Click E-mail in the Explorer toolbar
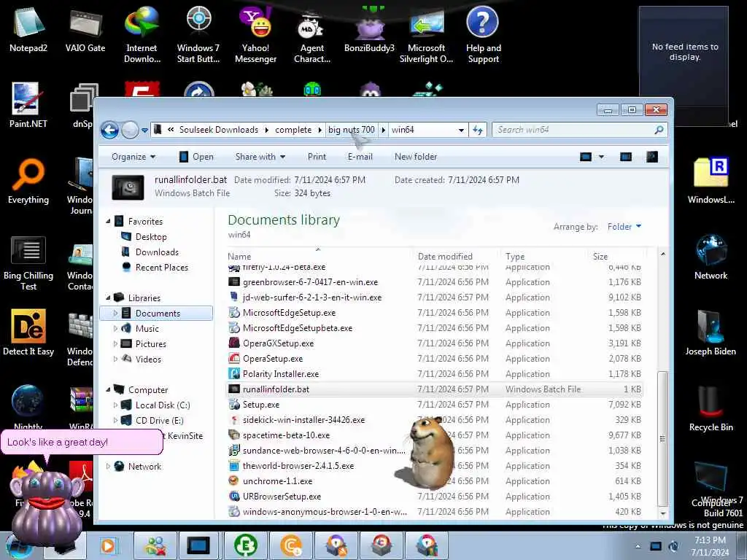 pyautogui.click(x=360, y=157)
